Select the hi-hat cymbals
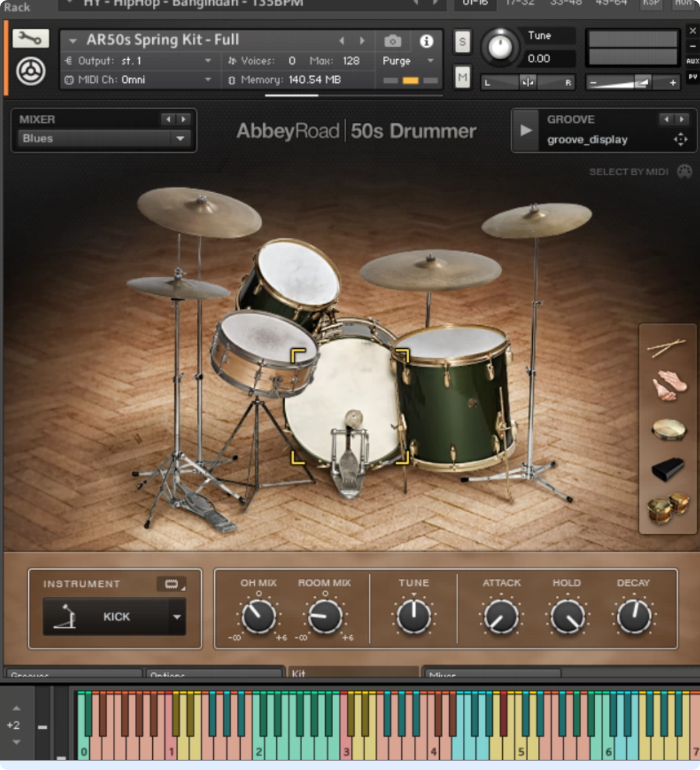 coord(178,288)
